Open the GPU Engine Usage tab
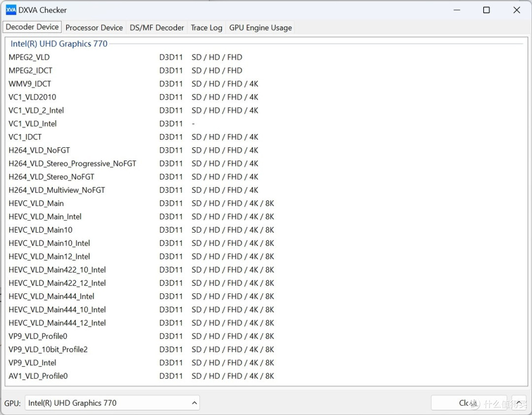 [x=260, y=28]
